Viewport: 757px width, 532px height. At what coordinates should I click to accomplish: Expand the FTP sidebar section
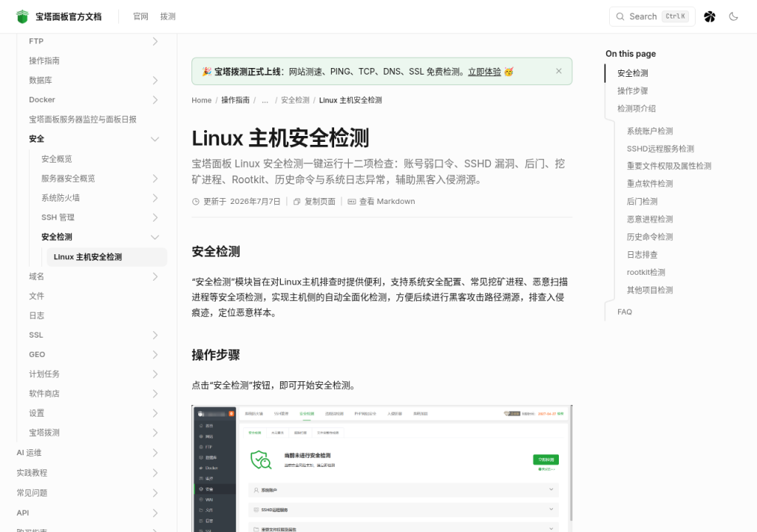tap(155, 41)
